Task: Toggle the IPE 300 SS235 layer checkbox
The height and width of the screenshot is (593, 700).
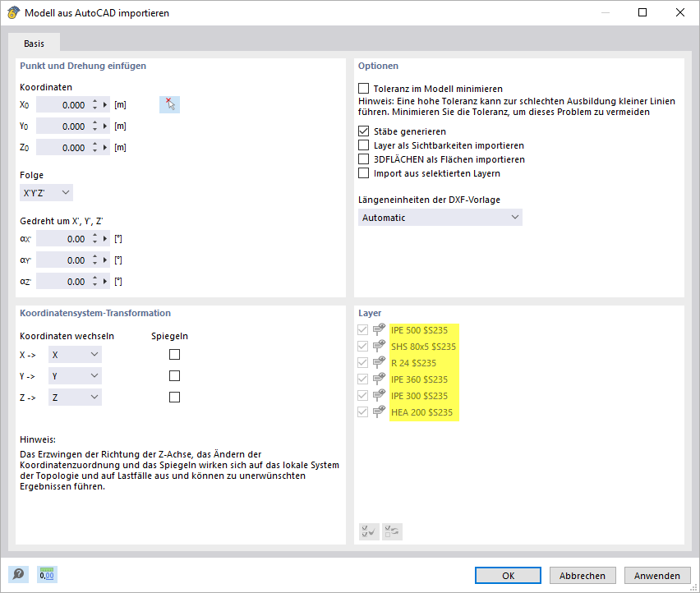Action: [362, 395]
